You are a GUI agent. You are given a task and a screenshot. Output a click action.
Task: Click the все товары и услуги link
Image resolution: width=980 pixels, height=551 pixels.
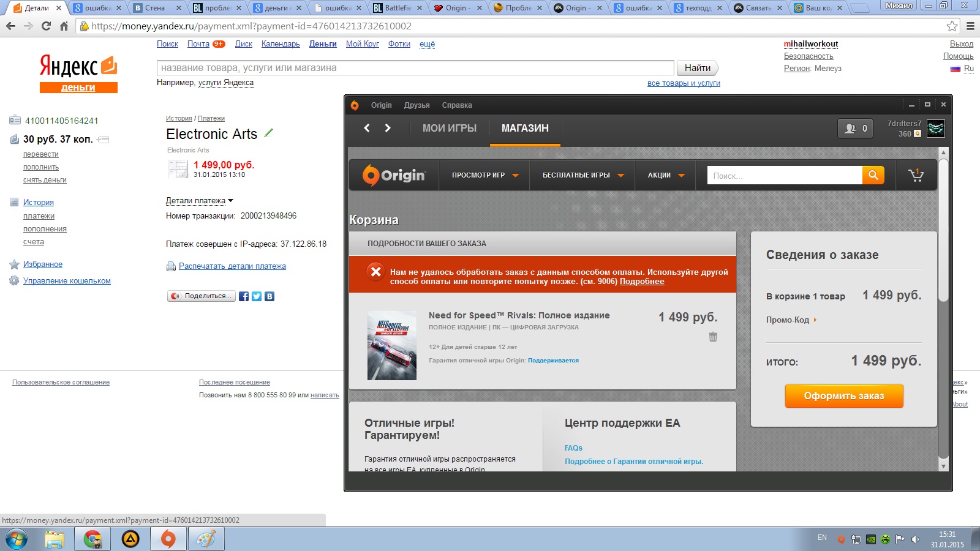684,83
